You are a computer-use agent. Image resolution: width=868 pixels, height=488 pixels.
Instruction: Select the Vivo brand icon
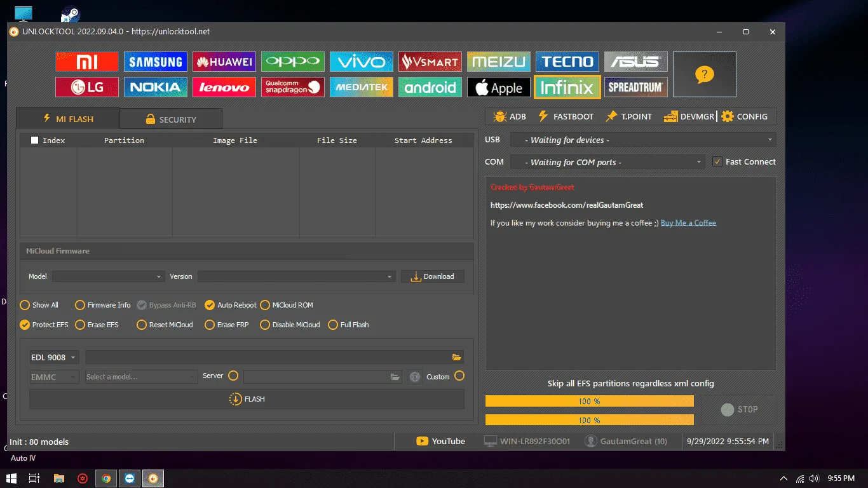[362, 62]
